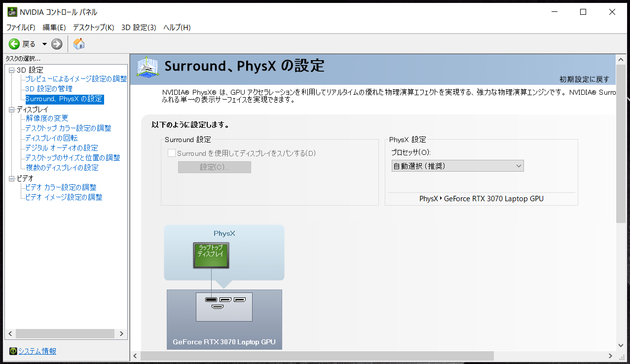The width and height of the screenshot is (630, 364).
Task: Open デスクトップ(K) menu
Action: pyautogui.click(x=93, y=28)
